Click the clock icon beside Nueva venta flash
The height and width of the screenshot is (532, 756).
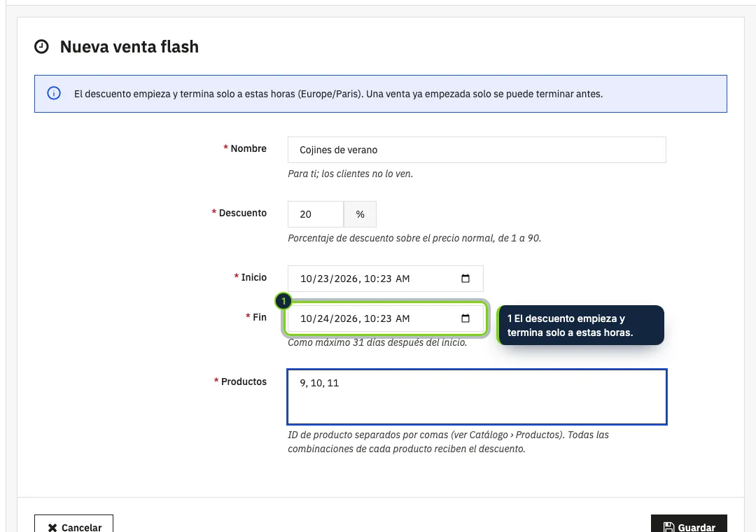(41, 47)
